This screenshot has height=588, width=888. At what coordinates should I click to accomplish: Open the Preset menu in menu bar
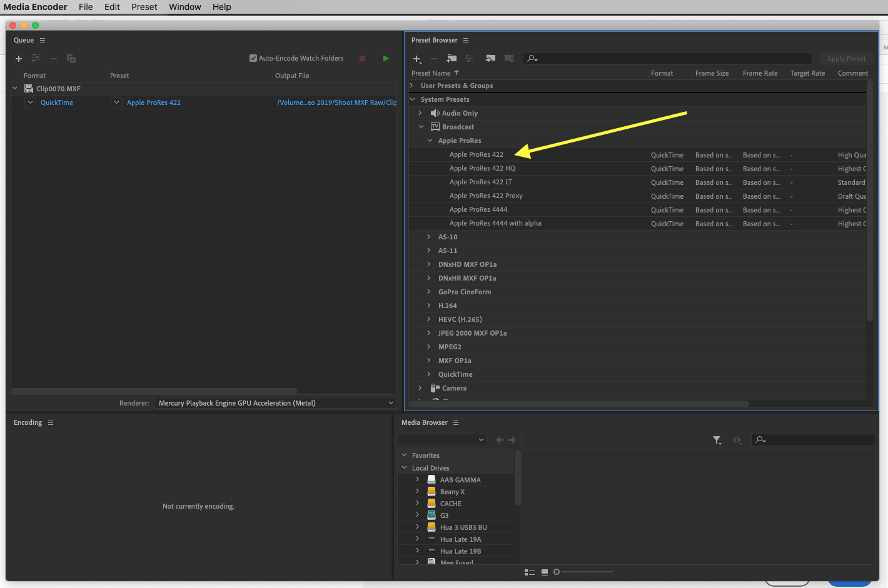[144, 7]
